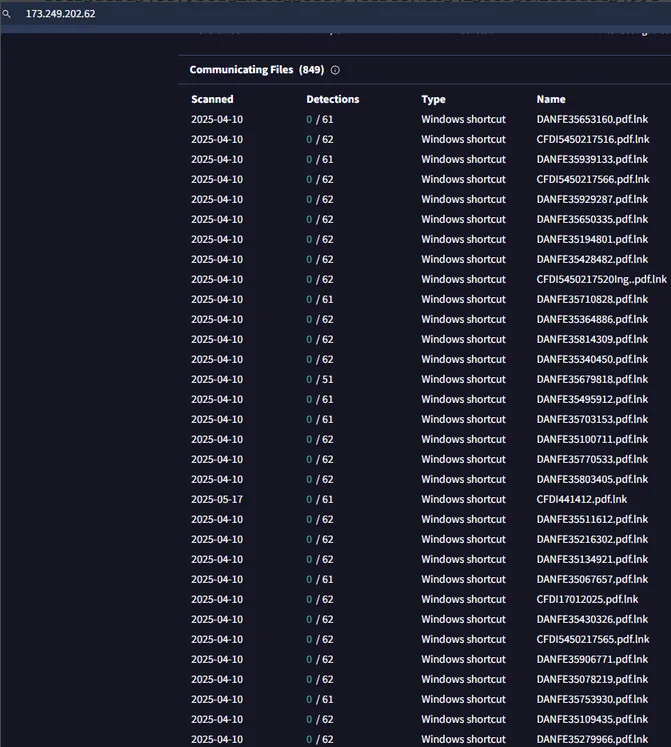Collapse the Communicating Files section header
This screenshot has height=747, width=671.
241,70
